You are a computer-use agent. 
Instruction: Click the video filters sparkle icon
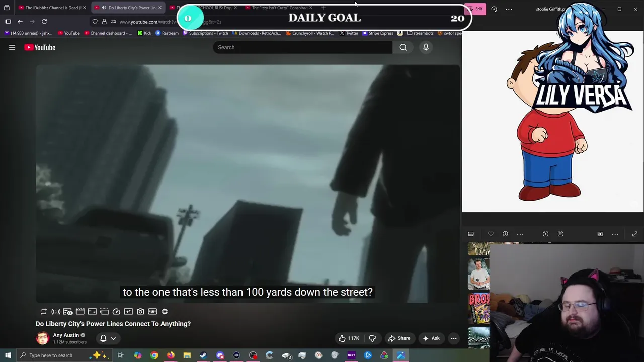(128, 312)
